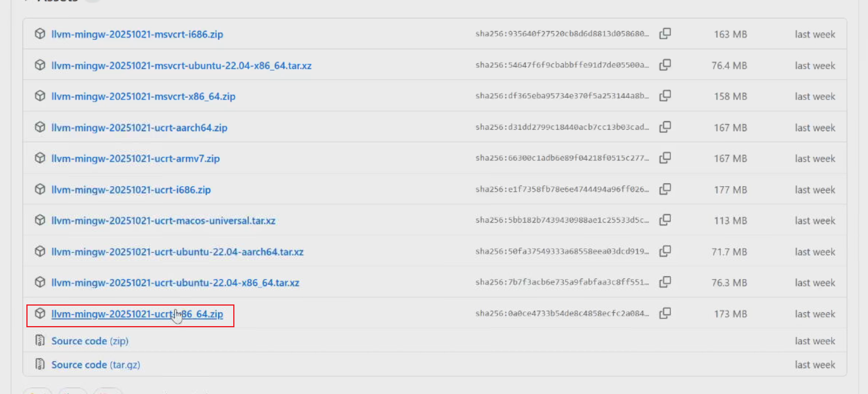868x394 pixels.
Task: Click the package icon beside ucrt-armv7.zip
Action: (40, 158)
